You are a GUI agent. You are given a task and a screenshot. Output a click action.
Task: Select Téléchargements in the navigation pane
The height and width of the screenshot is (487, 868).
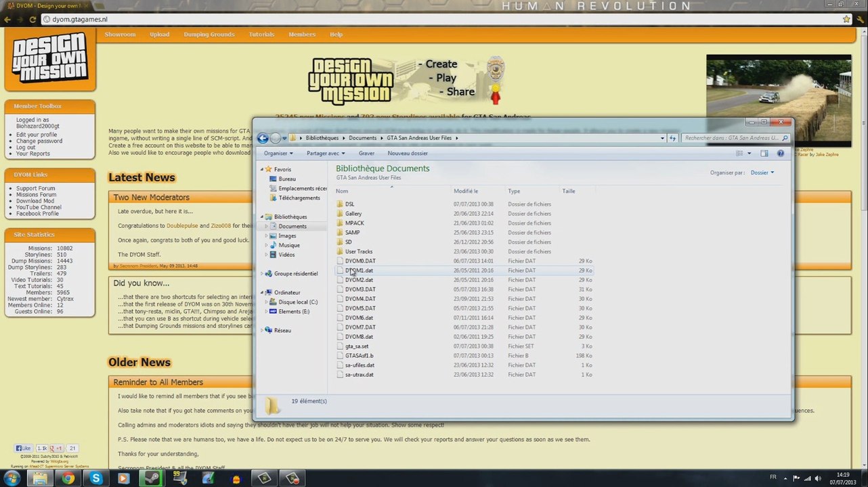(299, 198)
